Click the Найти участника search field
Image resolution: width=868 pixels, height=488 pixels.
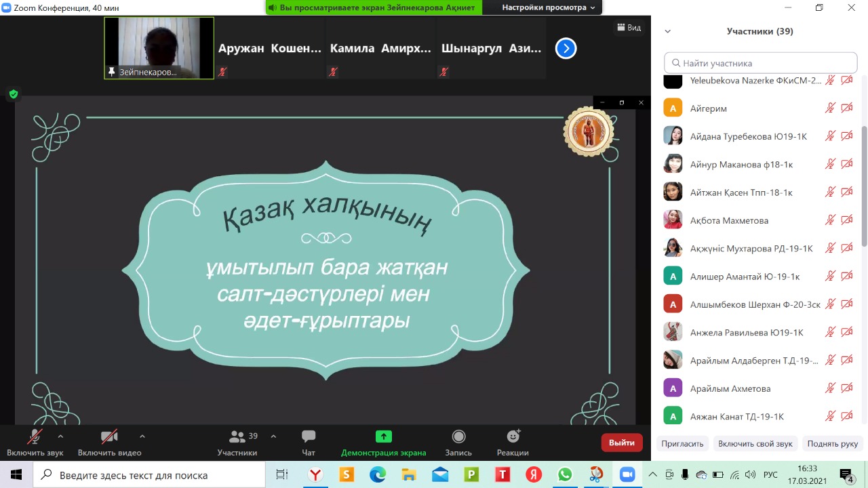[x=761, y=63]
